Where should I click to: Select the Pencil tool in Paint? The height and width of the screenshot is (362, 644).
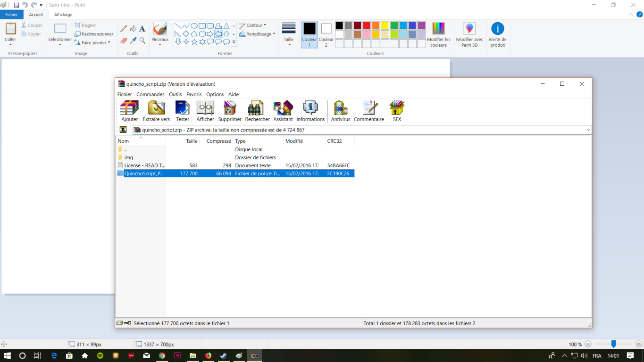124,29
